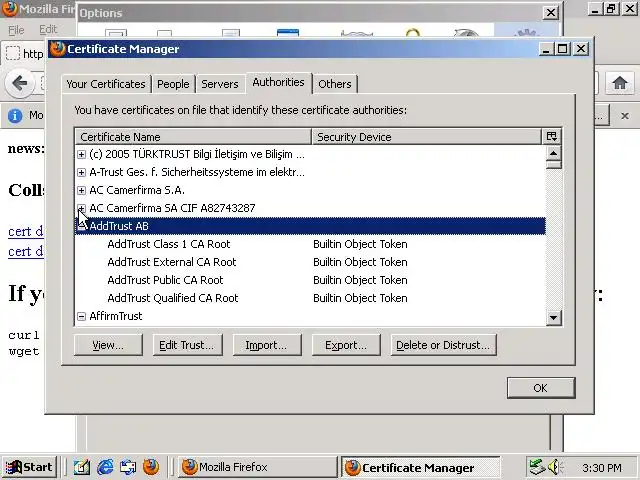This screenshot has height=480, width=640.
Task: Expand AC Camerfirma SA CIF A82743287 group
Action: (81, 208)
